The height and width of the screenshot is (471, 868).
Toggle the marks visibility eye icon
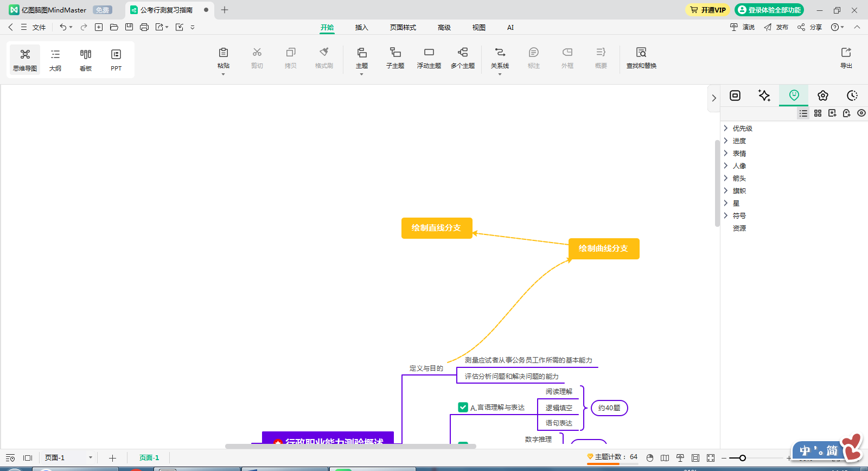click(x=861, y=113)
